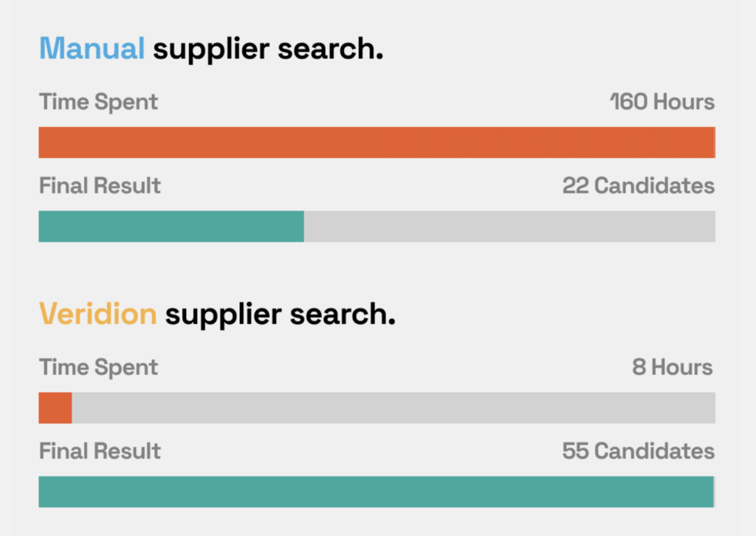Select the Final Result label under Manual

coord(100,185)
